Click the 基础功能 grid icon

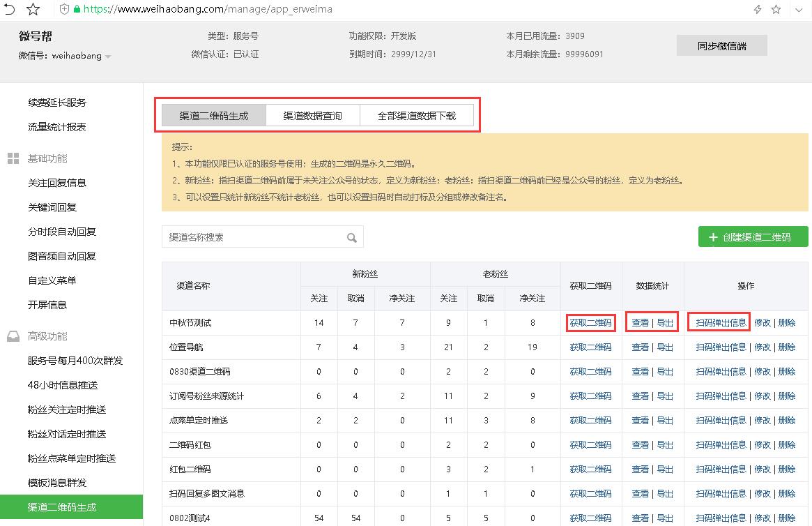pos(13,158)
